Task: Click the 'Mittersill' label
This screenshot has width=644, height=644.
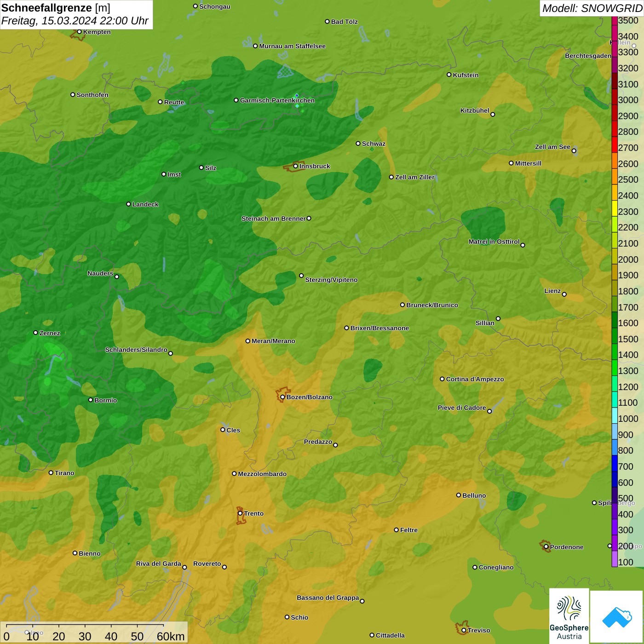Action: 528,163
